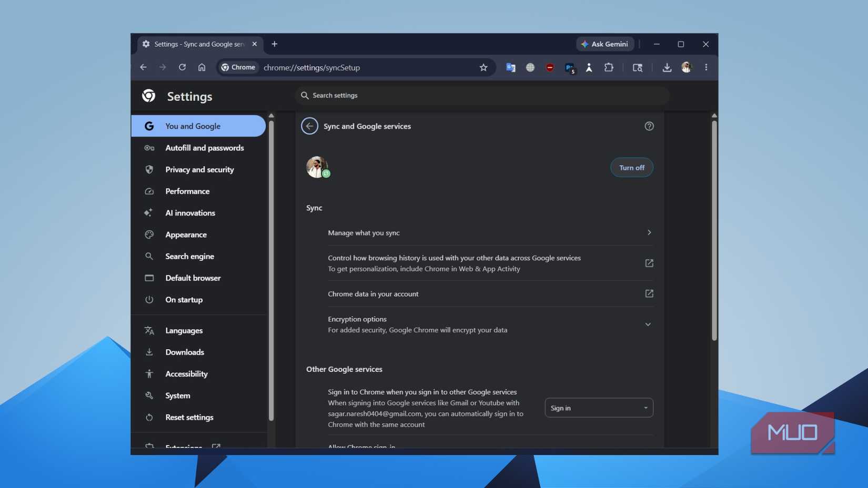Screen dimensions: 868x488
Task: Click the address bar URL
Action: pos(312,67)
